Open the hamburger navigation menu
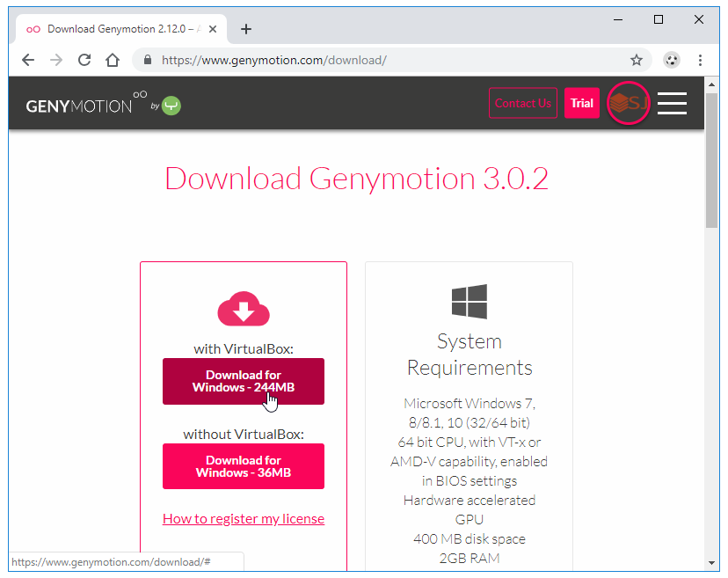This screenshot has width=728, height=578. coord(672,103)
